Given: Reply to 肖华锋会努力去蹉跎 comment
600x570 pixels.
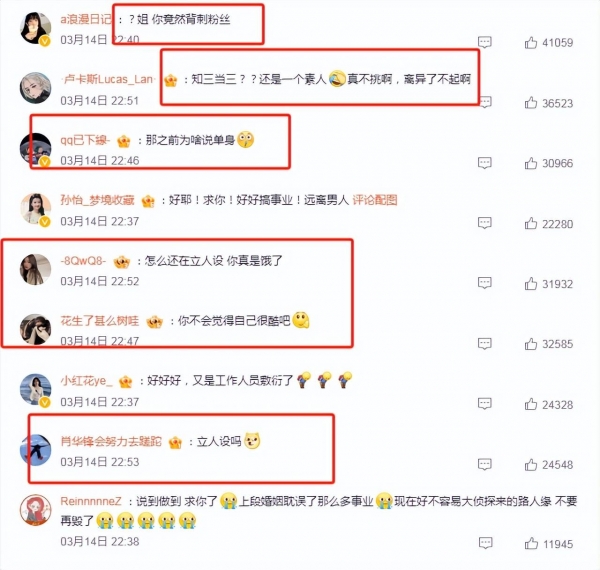Looking at the screenshot, I should click(485, 464).
